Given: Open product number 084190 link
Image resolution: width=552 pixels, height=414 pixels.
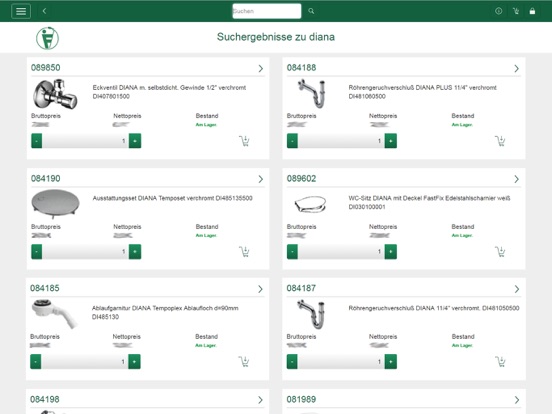Looking at the screenshot, I should point(45,178).
